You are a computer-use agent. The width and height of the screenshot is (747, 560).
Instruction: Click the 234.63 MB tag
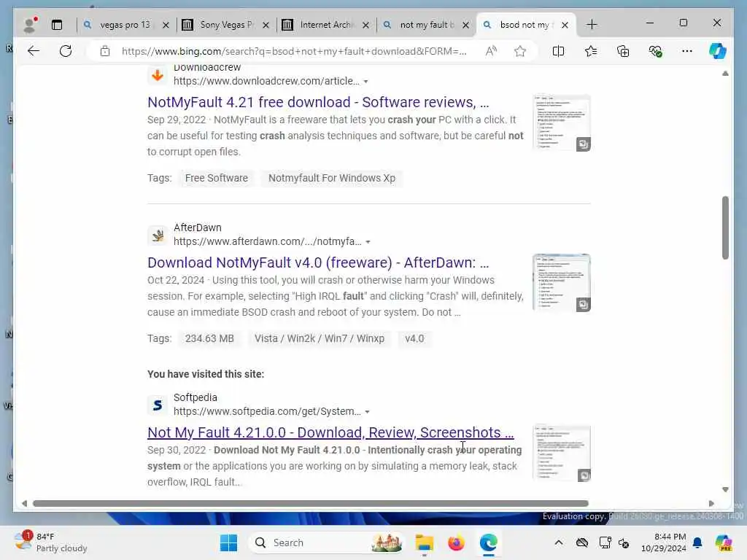coord(209,338)
